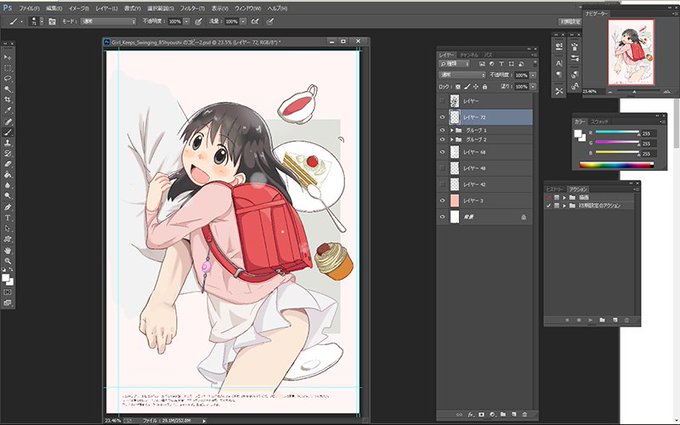Create new layer icon at panel bottom
This screenshot has height=425, width=680.
[x=514, y=414]
